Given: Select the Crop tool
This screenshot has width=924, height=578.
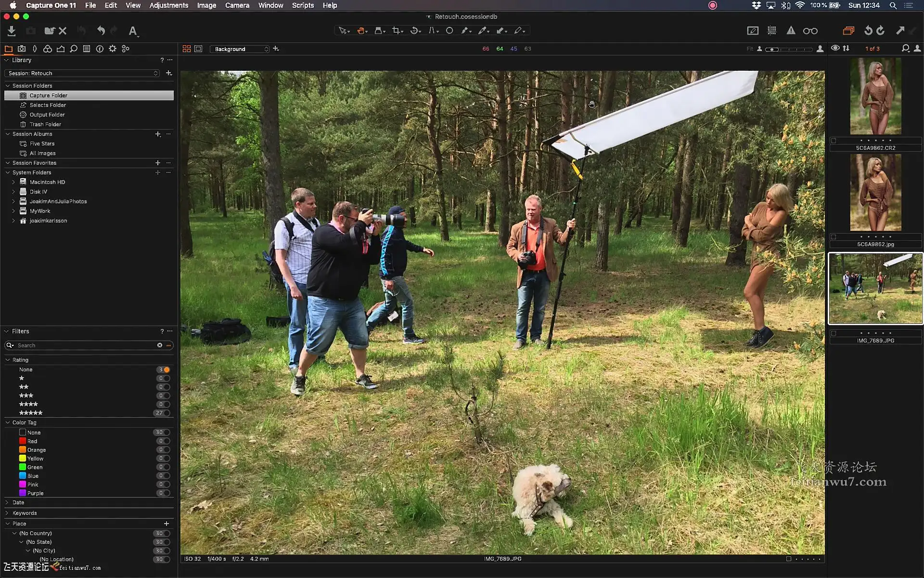Looking at the screenshot, I should (x=396, y=30).
